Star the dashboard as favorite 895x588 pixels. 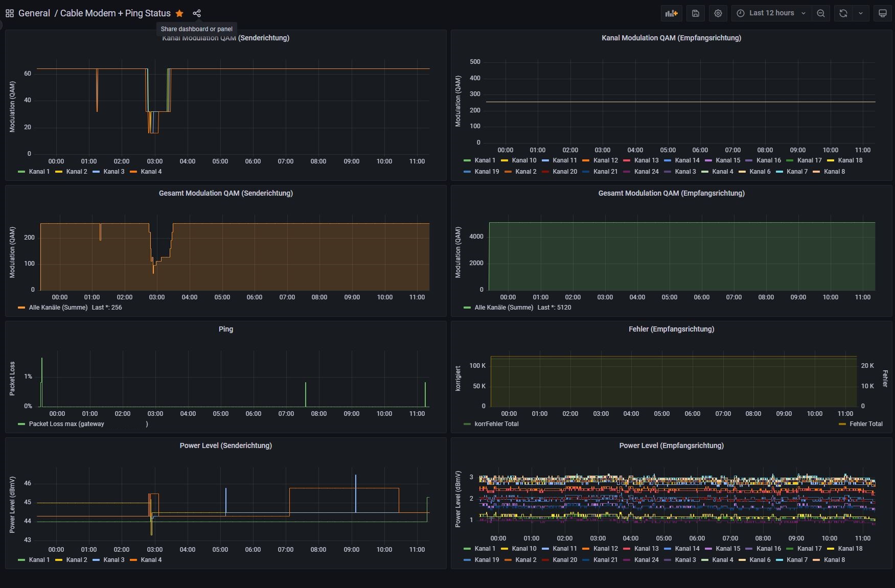(x=179, y=13)
